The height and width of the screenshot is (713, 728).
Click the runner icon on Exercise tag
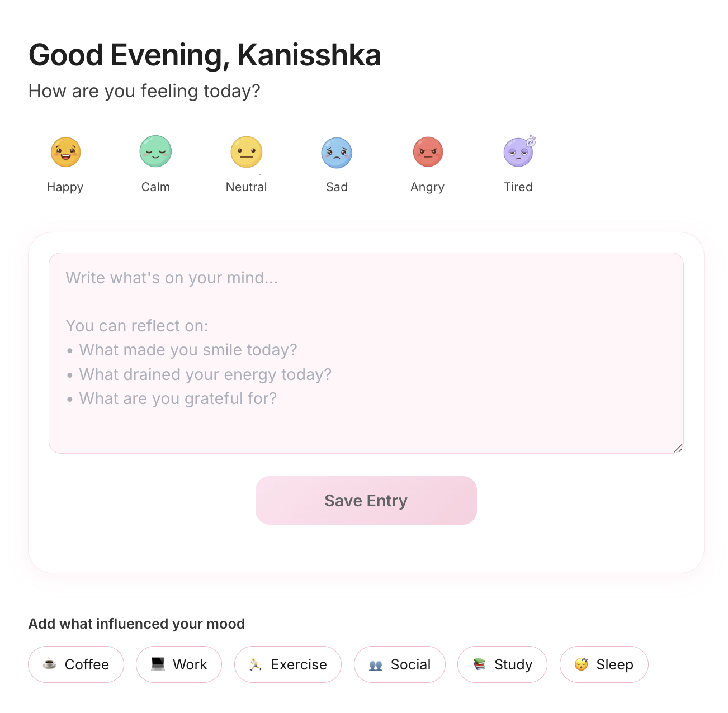click(x=254, y=664)
